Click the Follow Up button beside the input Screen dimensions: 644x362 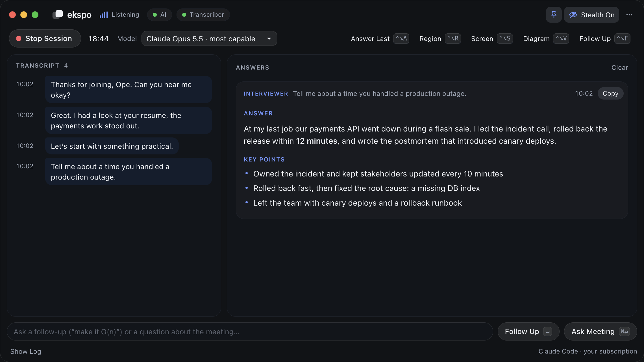tap(528, 331)
